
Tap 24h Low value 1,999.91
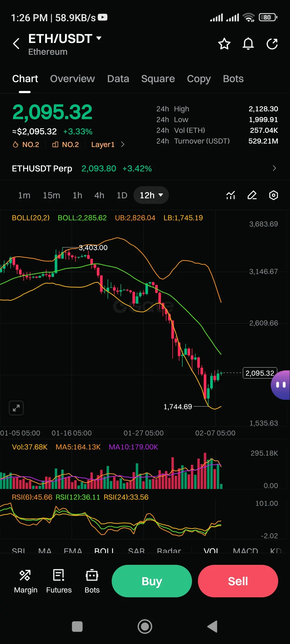pyautogui.click(x=263, y=119)
